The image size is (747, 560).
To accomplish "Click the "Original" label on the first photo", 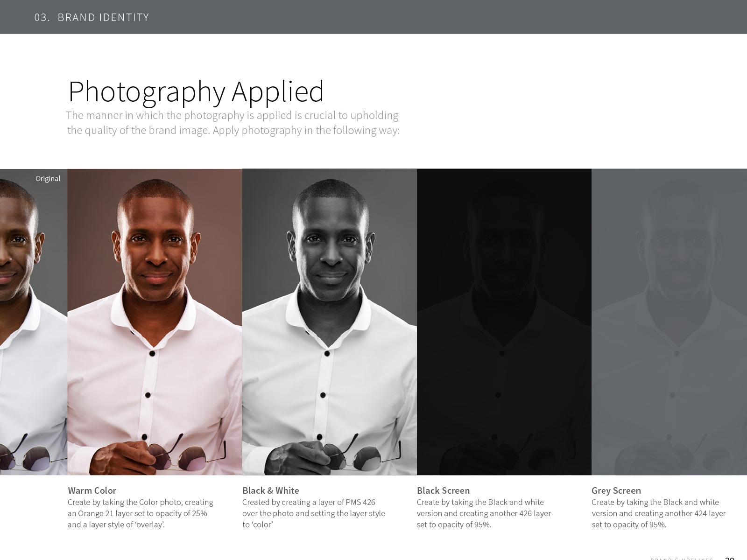I will tap(48, 179).
